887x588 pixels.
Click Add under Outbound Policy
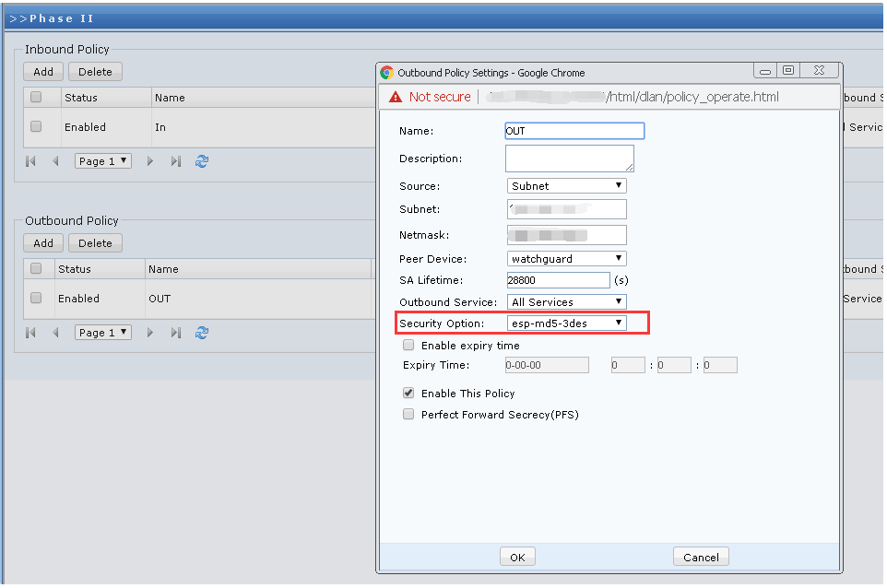[x=43, y=243]
